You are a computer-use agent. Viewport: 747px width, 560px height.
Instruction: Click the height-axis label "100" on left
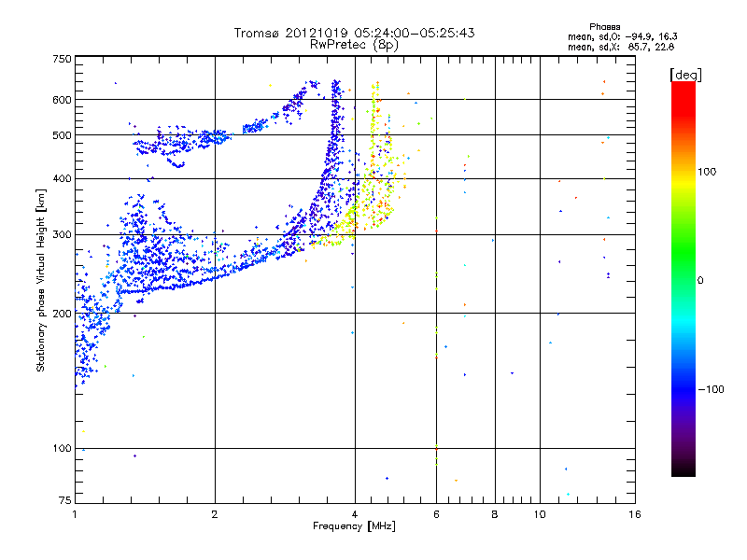point(63,449)
